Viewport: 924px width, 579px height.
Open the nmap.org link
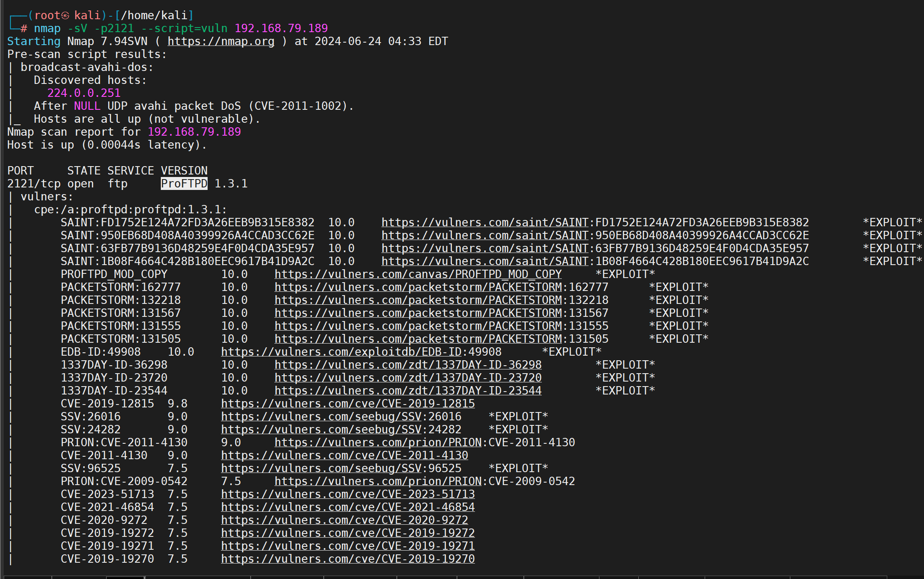[221, 41]
